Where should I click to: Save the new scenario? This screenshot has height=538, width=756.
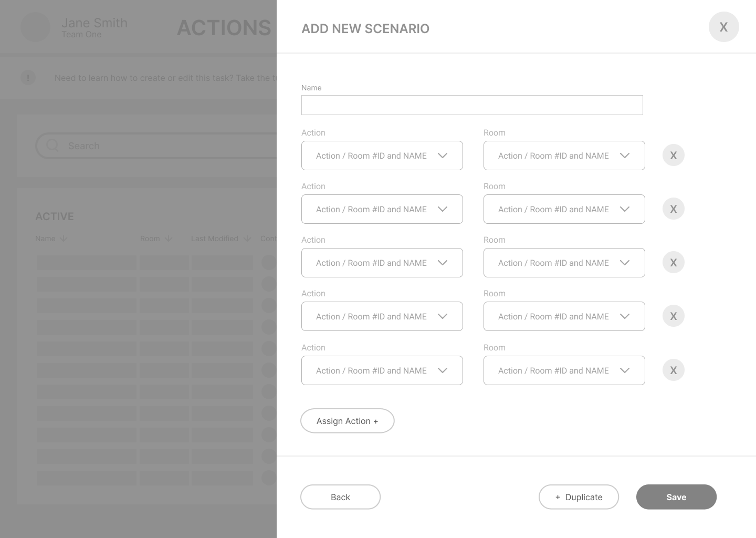point(676,497)
